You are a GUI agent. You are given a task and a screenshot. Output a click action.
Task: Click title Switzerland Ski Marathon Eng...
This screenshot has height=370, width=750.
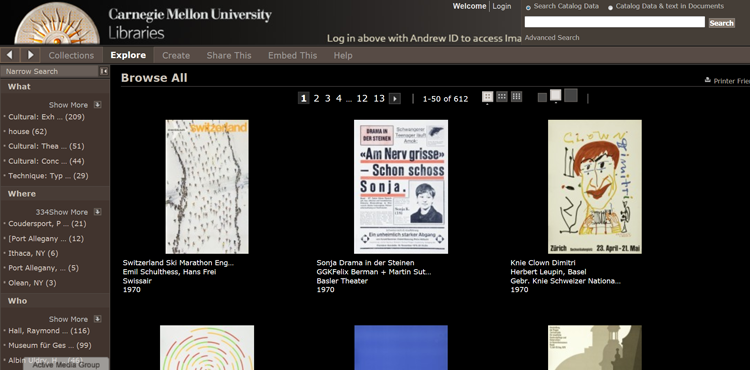point(178,263)
